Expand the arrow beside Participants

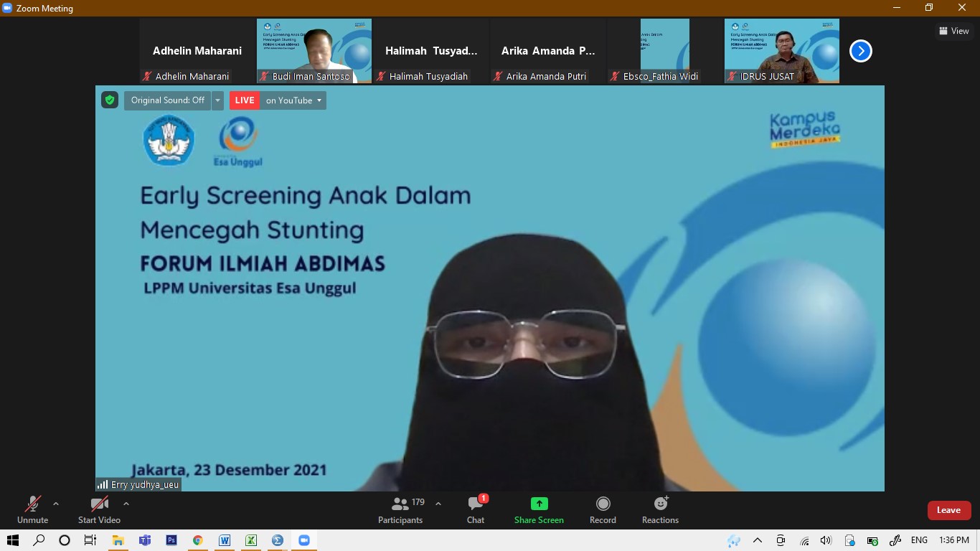click(x=438, y=504)
